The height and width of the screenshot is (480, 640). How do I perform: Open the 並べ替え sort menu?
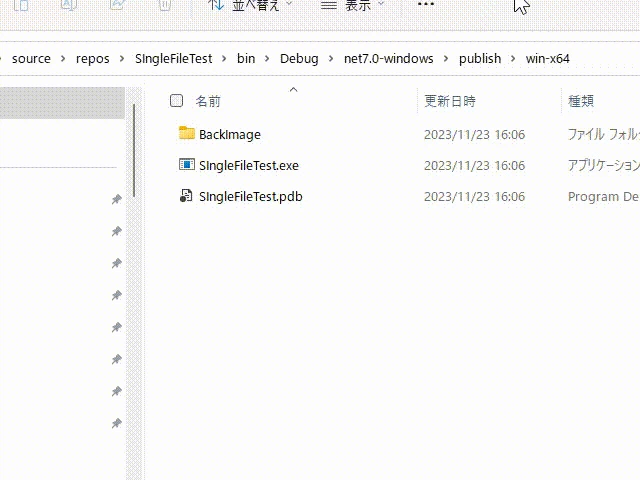(250, 5)
